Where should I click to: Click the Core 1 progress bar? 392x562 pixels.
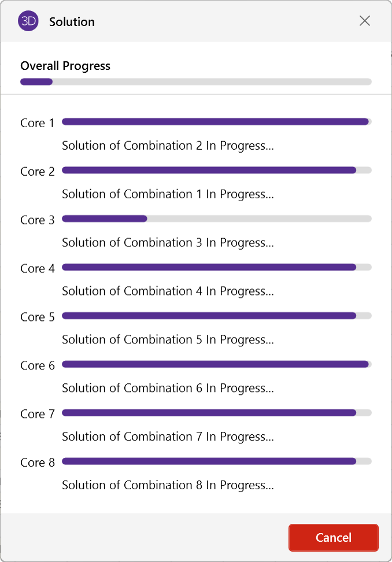point(216,122)
